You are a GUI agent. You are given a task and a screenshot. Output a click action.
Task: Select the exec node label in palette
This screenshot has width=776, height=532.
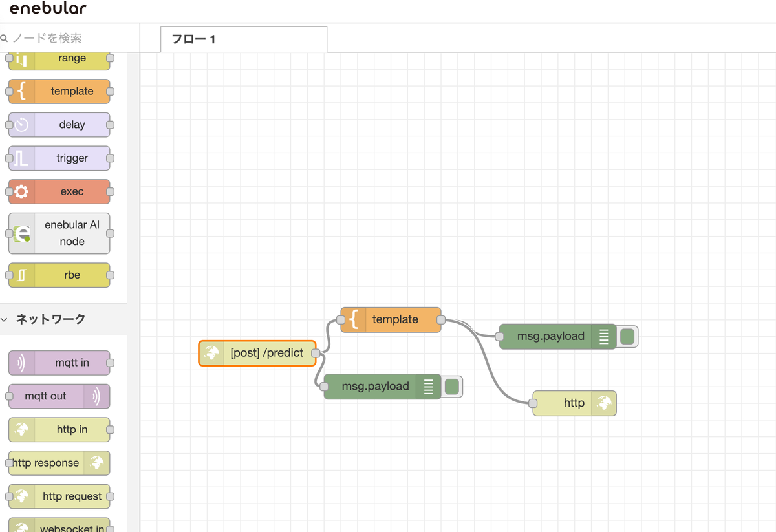[x=72, y=192]
